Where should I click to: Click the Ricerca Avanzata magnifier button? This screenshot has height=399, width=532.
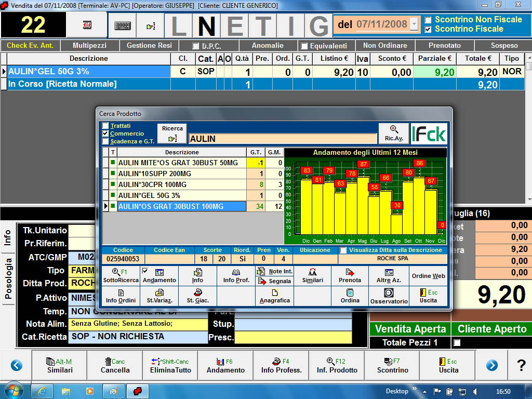394,133
